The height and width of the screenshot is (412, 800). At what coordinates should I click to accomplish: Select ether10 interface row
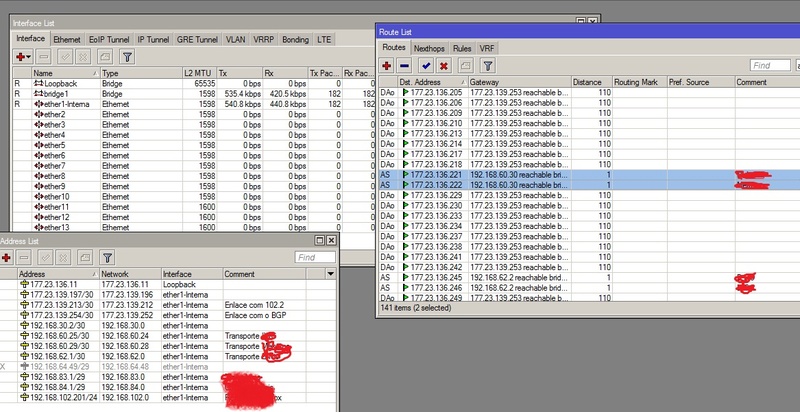[194, 197]
